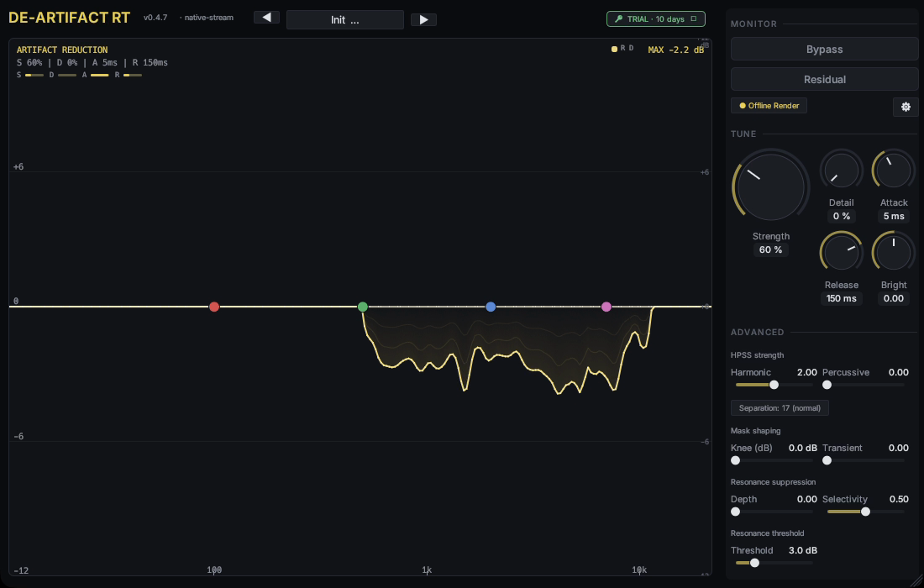Enable the Offline Render option
The image size is (924, 588).
[769, 106]
